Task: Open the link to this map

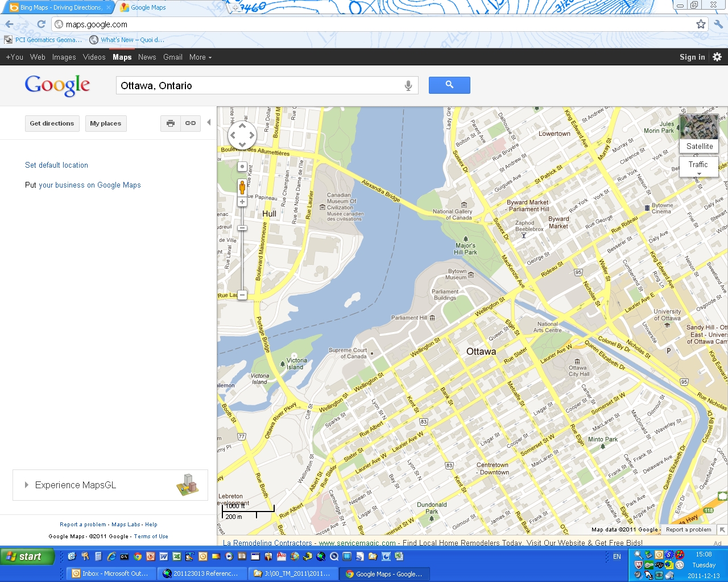Action: (x=191, y=123)
